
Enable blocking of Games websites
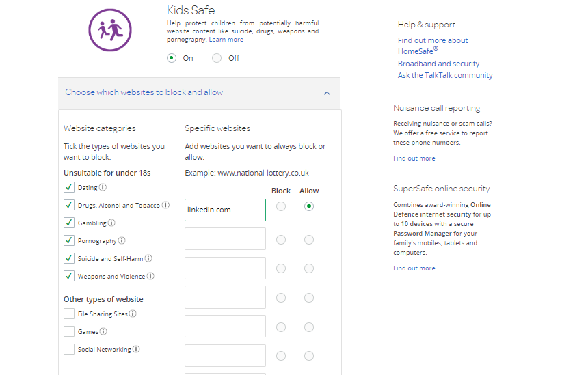(x=69, y=331)
